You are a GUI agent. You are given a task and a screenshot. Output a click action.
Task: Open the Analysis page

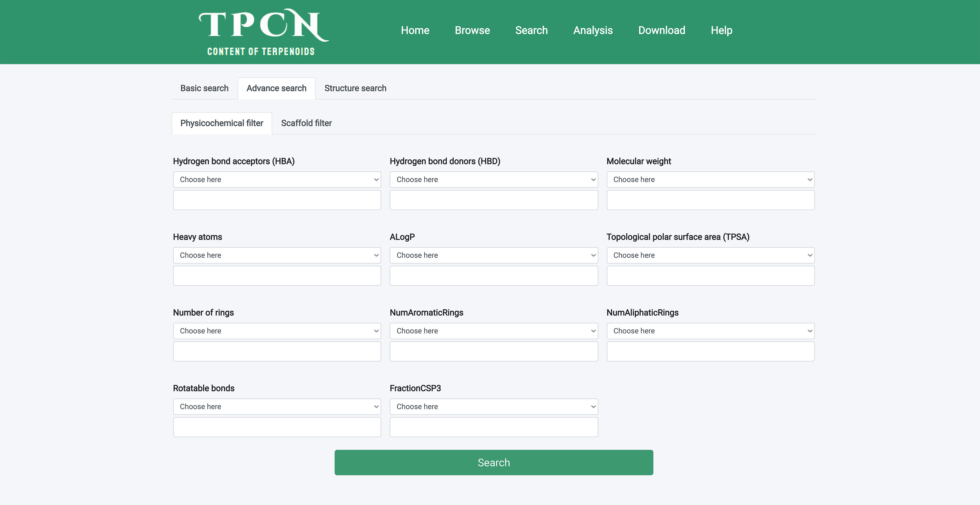pos(593,31)
